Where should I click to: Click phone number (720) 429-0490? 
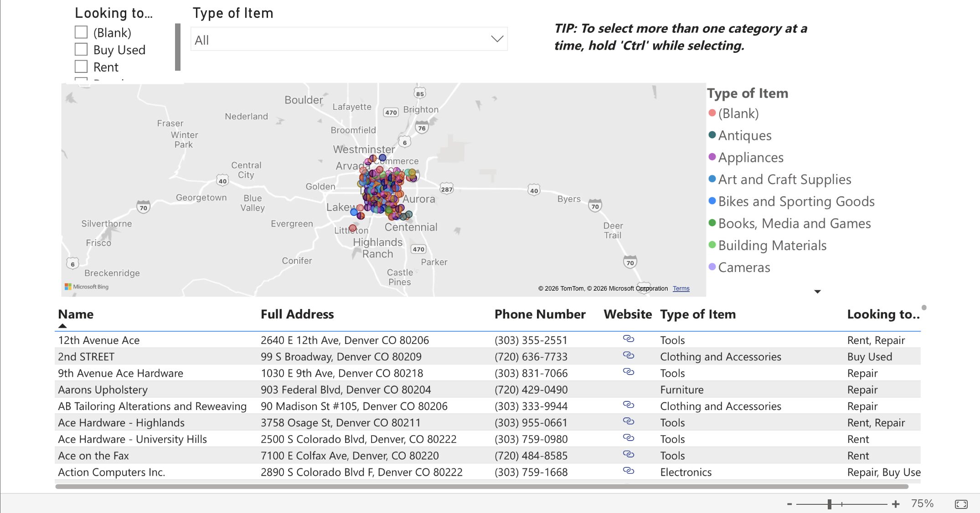click(x=531, y=390)
